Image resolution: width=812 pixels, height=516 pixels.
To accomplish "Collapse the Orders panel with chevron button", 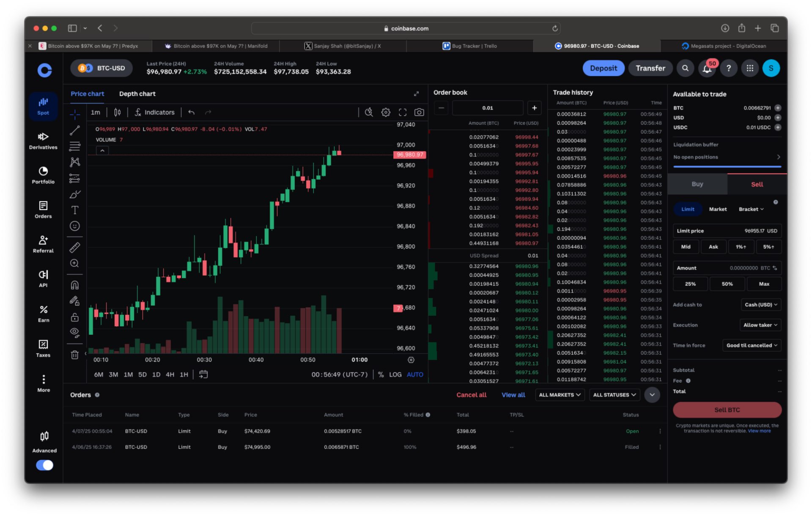I will [x=652, y=395].
